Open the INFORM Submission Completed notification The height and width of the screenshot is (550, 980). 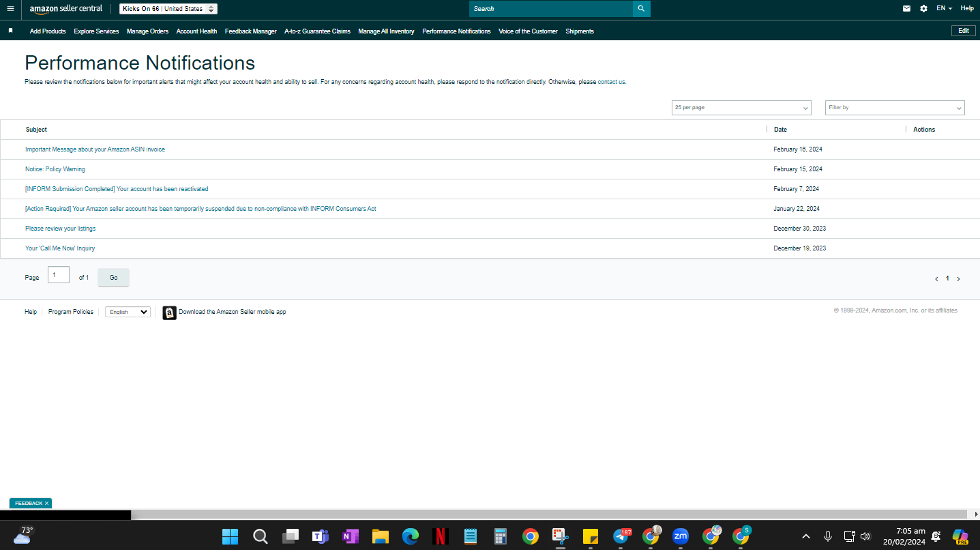pyautogui.click(x=117, y=189)
